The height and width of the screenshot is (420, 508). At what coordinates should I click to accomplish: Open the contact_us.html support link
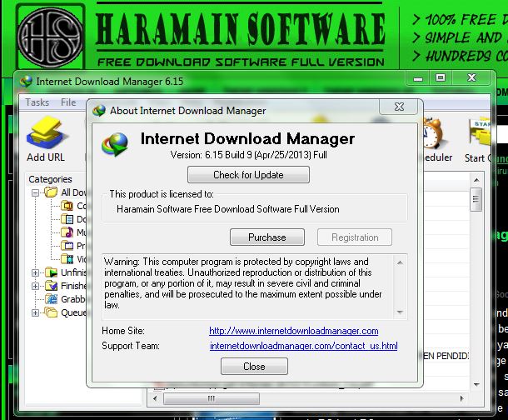click(304, 346)
